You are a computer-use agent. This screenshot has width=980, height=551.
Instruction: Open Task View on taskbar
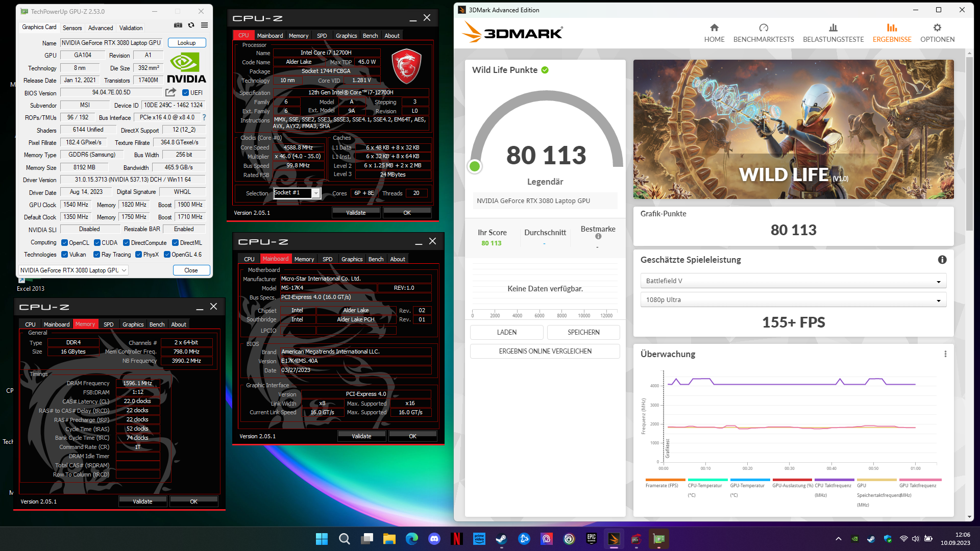[367, 539]
